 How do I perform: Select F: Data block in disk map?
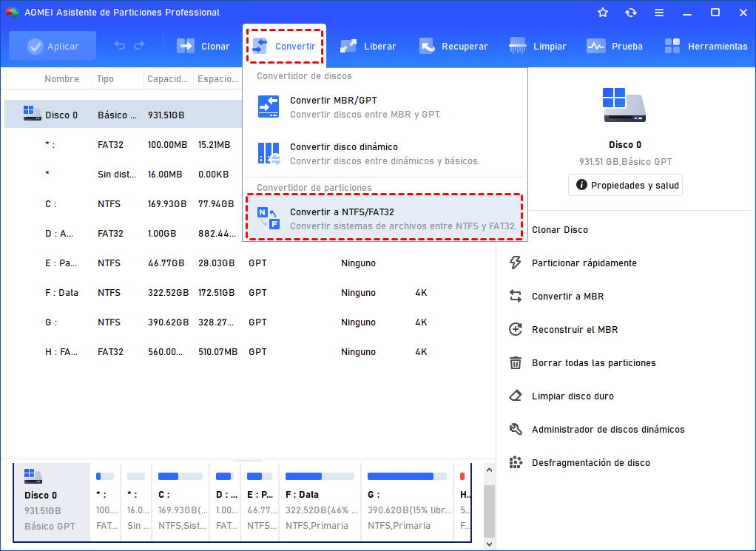[320, 502]
